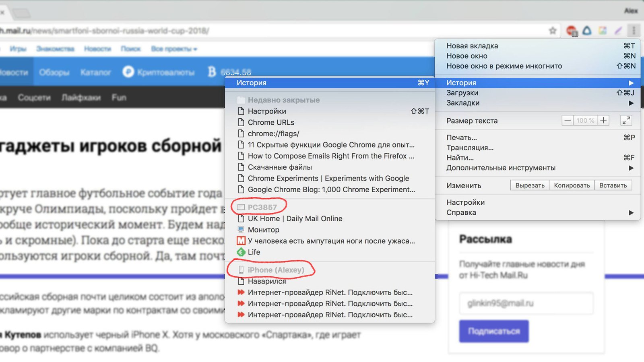Open Наварился entry from iPhone
This screenshot has height=362, width=644.
330,281
